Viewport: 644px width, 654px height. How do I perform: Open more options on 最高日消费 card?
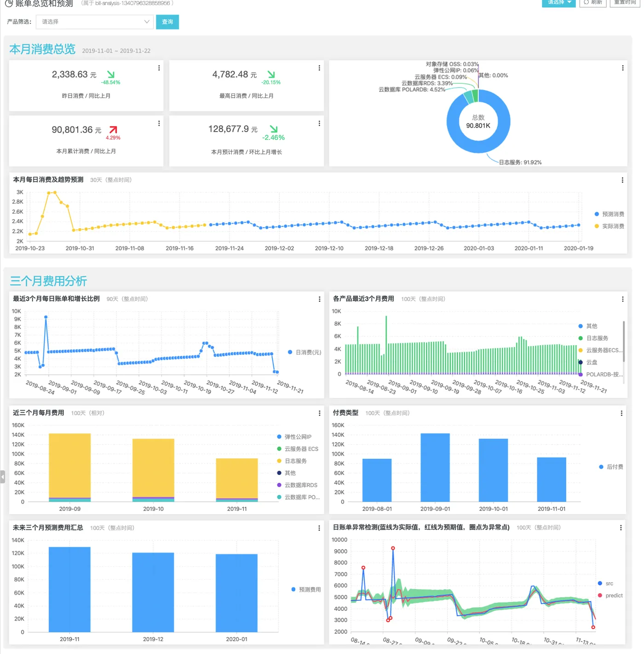click(319, 68)
